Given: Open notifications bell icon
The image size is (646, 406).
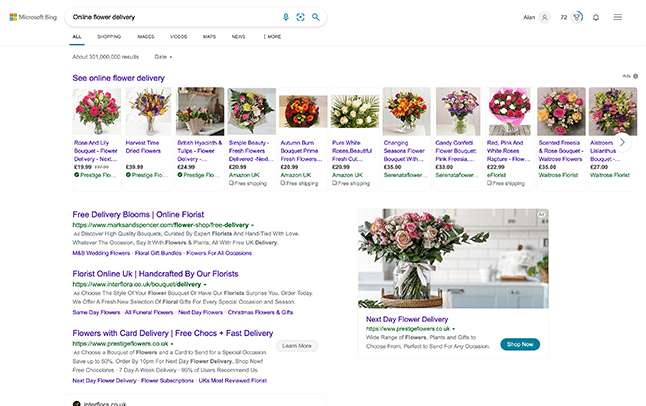Looking at the screenshot, I should pyautogui.click(x=596, y=17).
